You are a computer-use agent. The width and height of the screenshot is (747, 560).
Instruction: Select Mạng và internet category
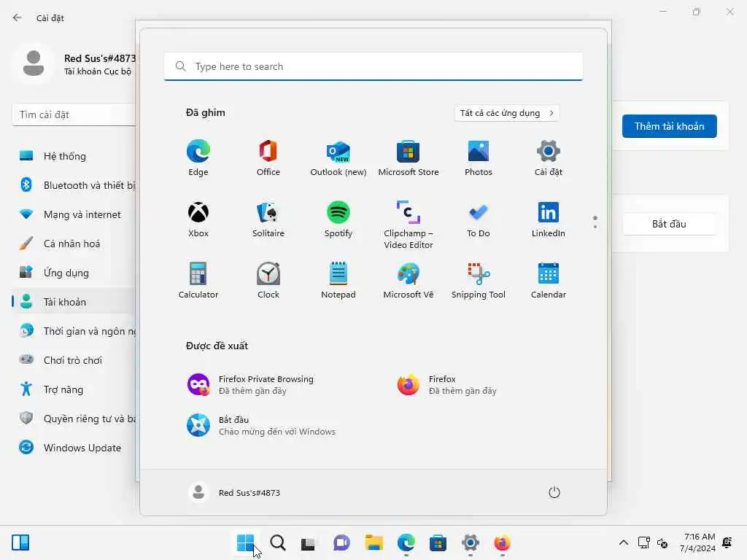pos(74,214)
